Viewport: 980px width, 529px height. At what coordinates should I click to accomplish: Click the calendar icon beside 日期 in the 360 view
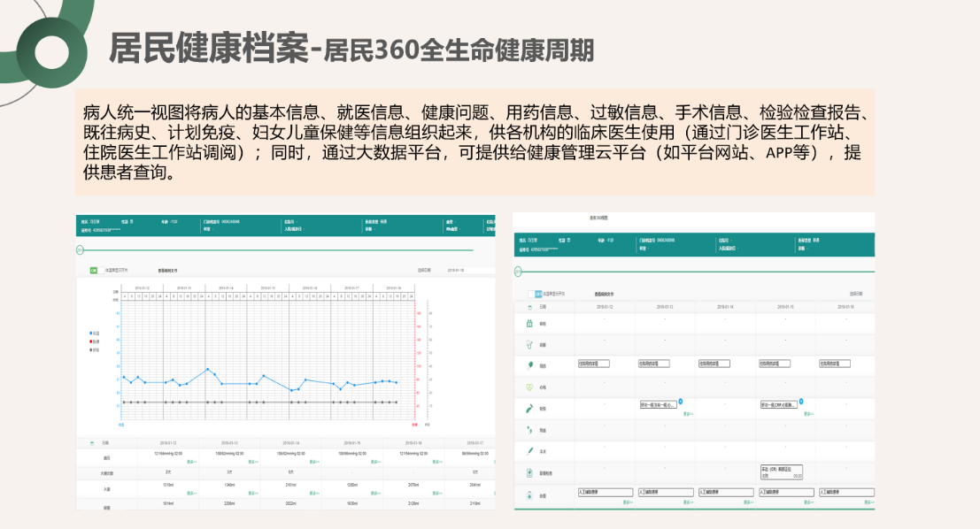[x=530, y=307]
